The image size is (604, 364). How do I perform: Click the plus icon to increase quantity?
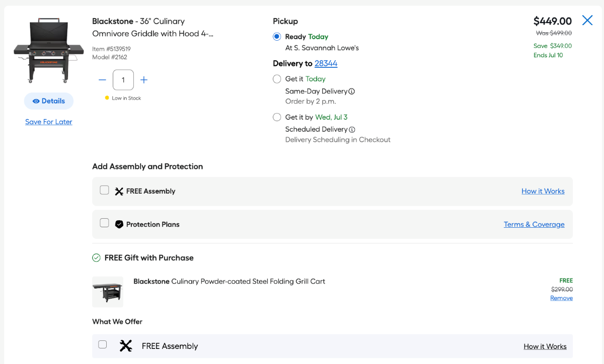(144, 80)
